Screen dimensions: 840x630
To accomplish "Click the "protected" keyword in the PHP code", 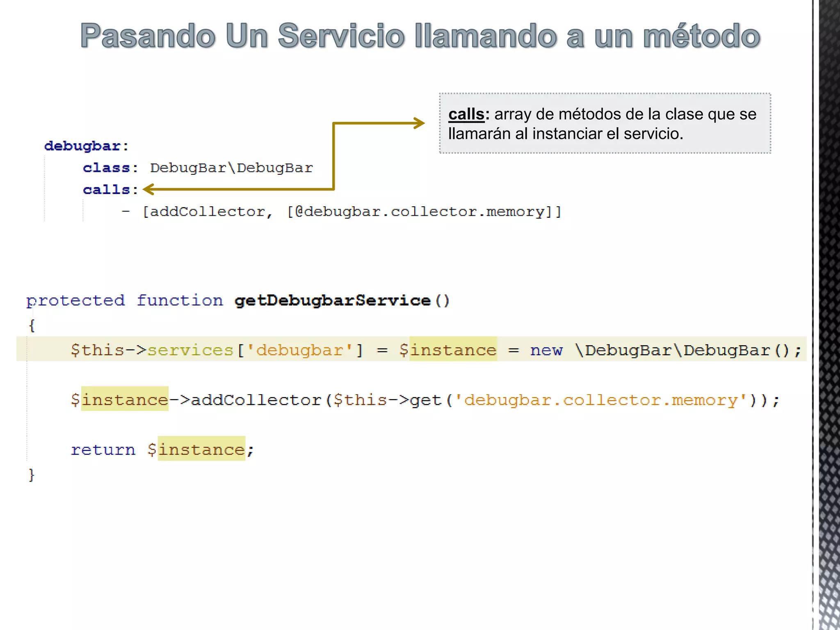I will (x=75, y=301).
